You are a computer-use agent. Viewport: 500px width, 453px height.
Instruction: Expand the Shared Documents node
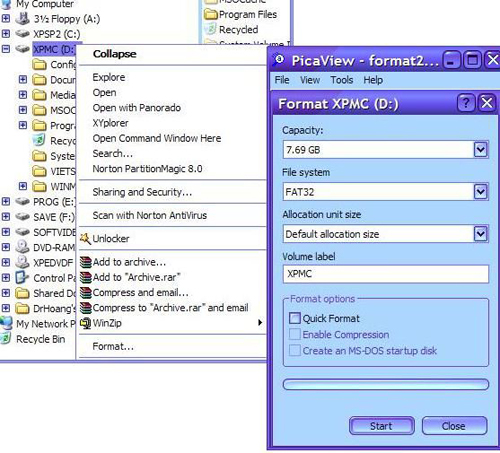click(6, 293)
